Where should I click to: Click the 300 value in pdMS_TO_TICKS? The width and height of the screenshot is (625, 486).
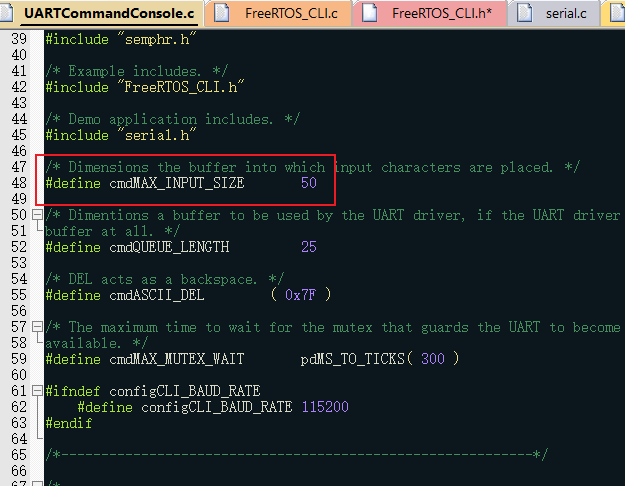coord(433,359)
